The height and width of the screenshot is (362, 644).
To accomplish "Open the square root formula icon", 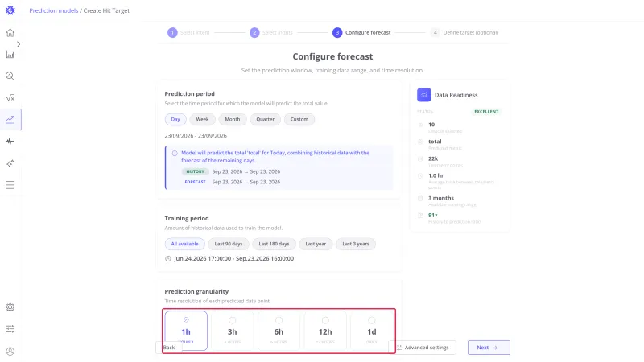I will coord(10,97).
